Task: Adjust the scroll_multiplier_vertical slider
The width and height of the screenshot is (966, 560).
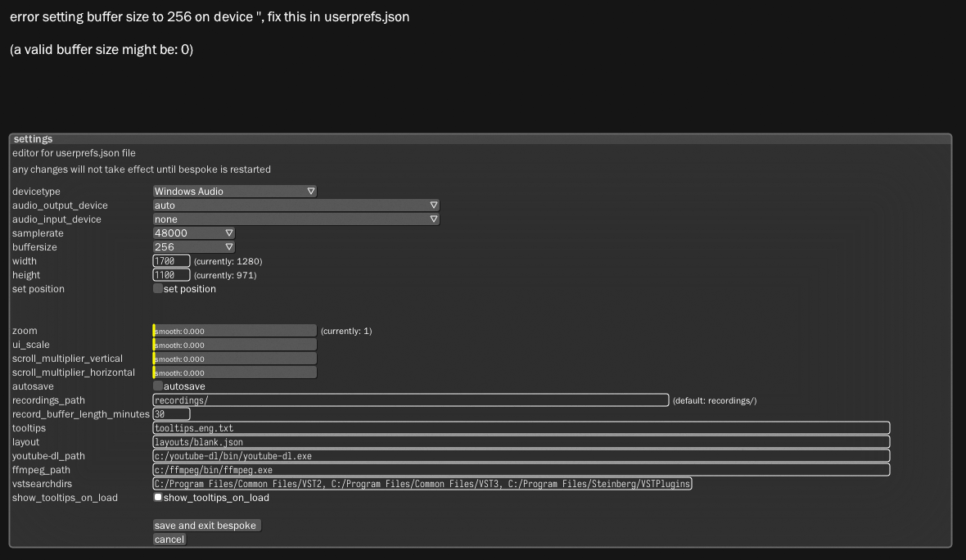Action: tap(235, 358)
